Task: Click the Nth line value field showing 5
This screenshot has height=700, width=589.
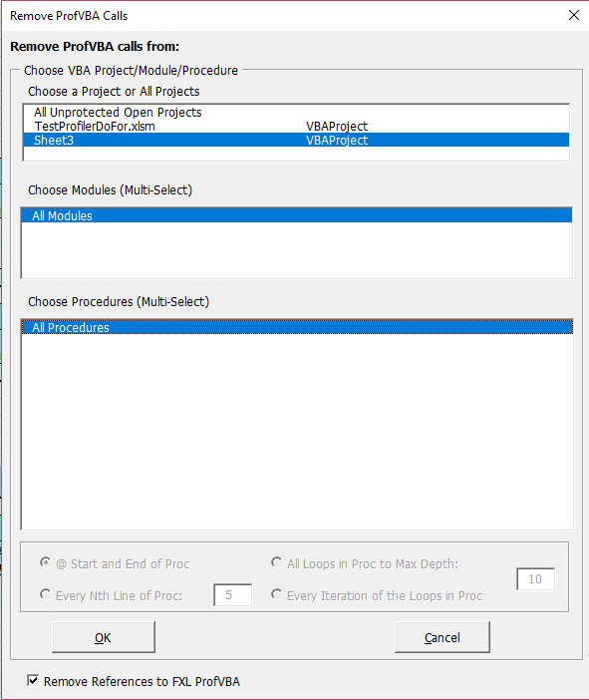Action: point(233,594)
